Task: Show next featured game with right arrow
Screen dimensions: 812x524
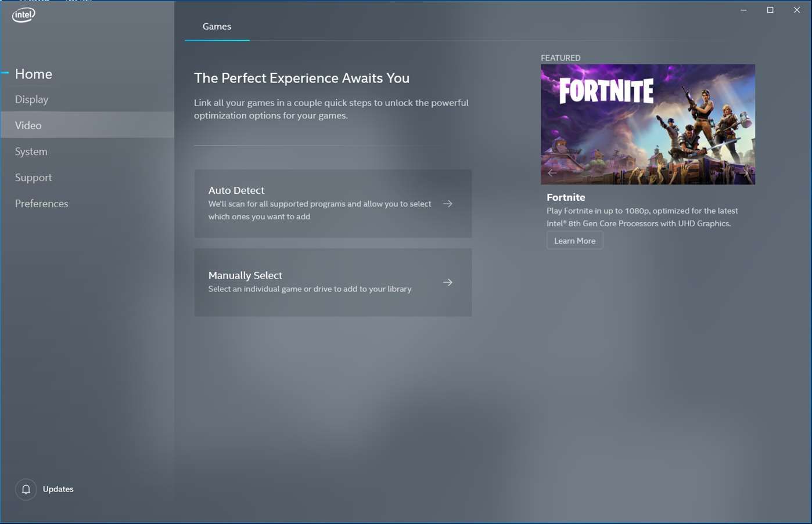Action: point(745,172)
